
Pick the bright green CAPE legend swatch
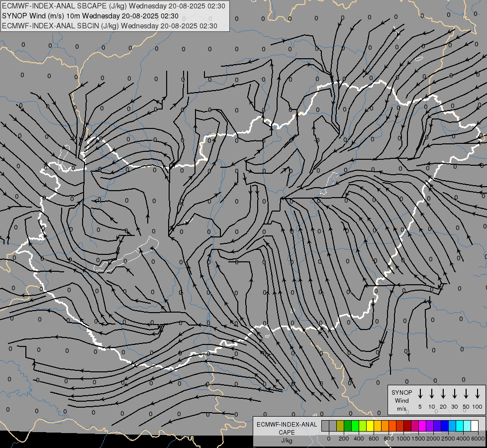pyautogui.click(x=355, y=426)
